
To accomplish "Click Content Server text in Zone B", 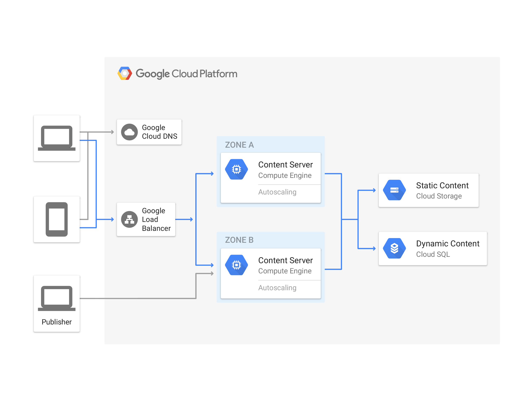I will 285,260.
